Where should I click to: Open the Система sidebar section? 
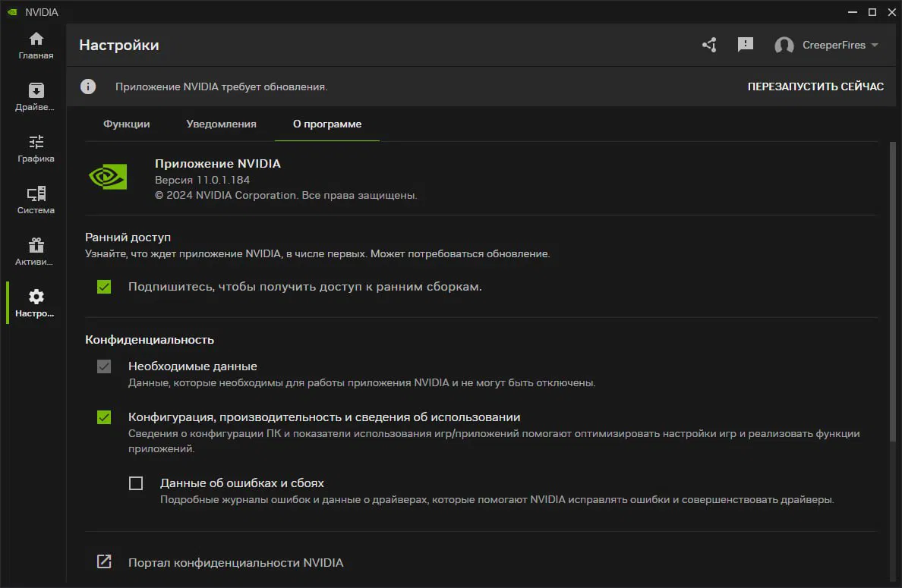[36, 200]
